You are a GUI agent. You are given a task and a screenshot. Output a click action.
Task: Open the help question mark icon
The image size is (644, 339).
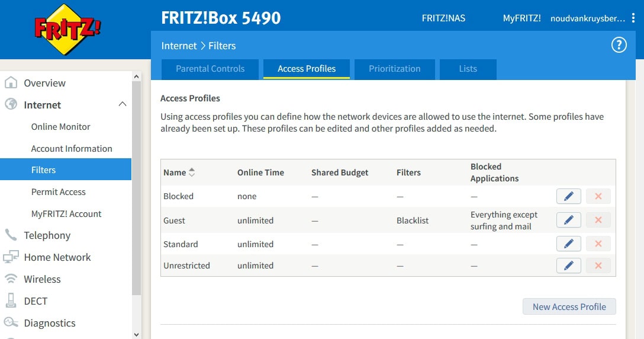(619, 45)
